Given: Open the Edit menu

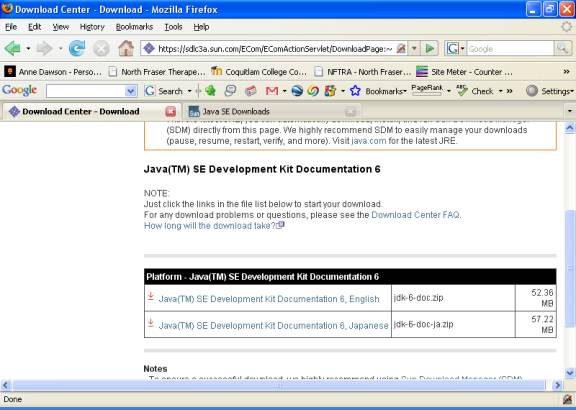Looking at the screenshot, I should tap(35, 27).
